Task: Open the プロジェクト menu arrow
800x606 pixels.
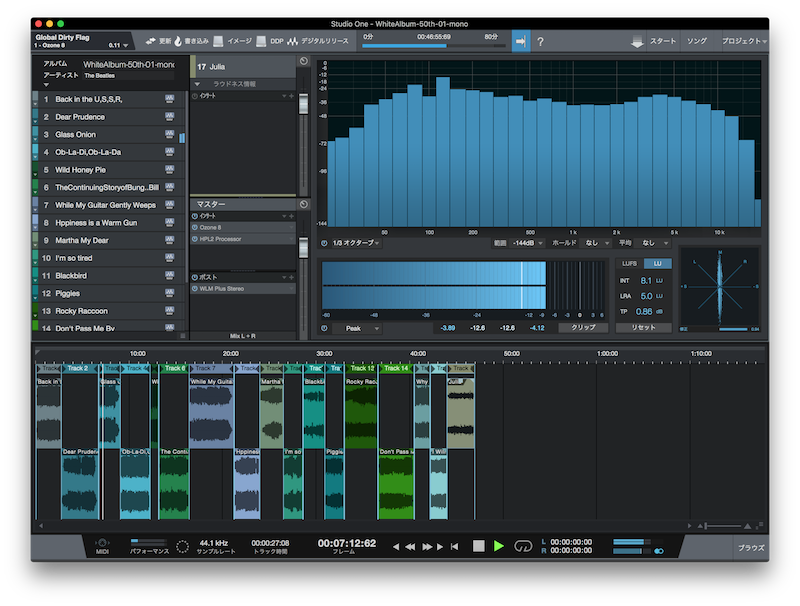Action: click(764, 42)
